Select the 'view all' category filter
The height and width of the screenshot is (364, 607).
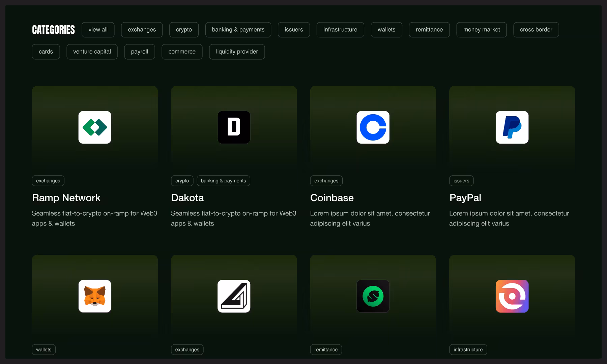pyautogui.click(x=98, y=30)
